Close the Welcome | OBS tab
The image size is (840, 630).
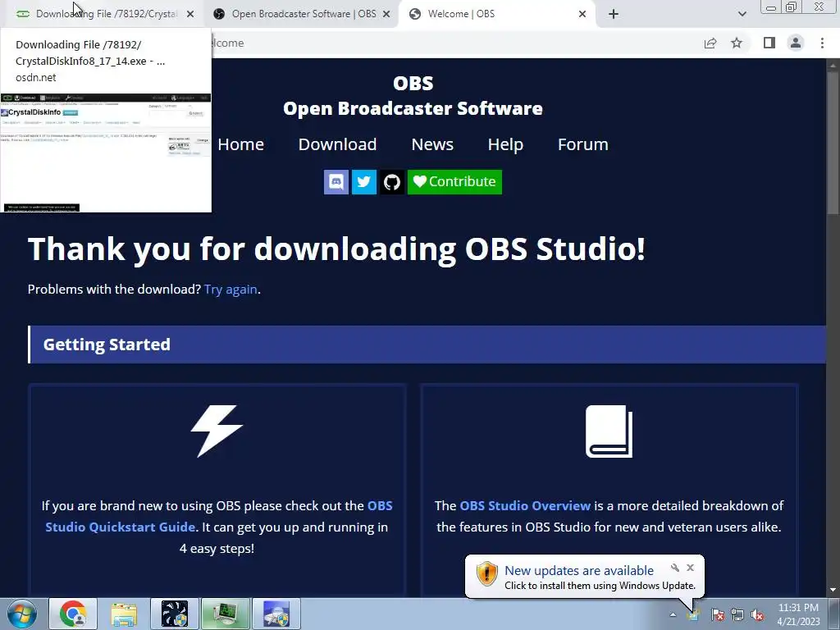(x=582, y=15)
